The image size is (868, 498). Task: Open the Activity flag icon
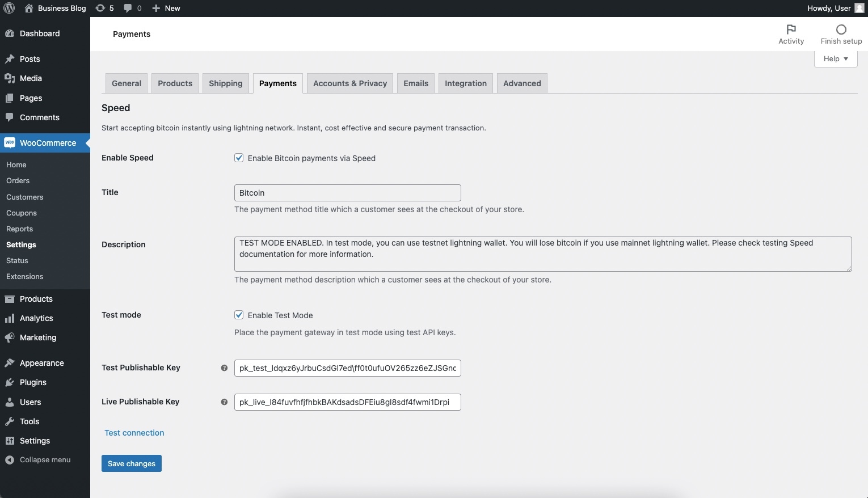pos(791,29)
